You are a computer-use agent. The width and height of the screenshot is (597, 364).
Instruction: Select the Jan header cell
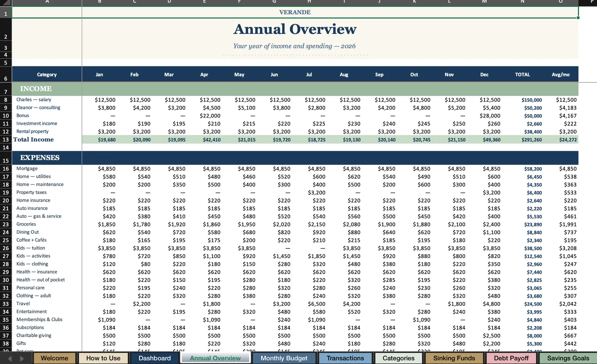pyautogui.click(x=99, y=74)
